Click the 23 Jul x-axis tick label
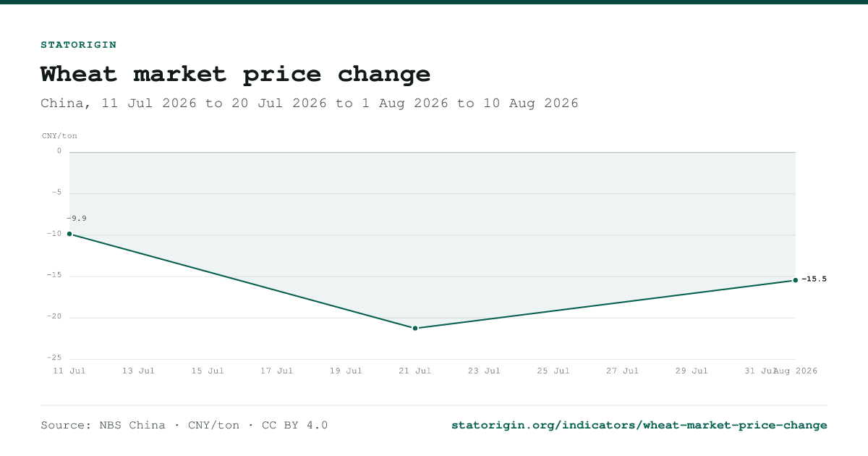The image size is (868, 456). point(484,371)
